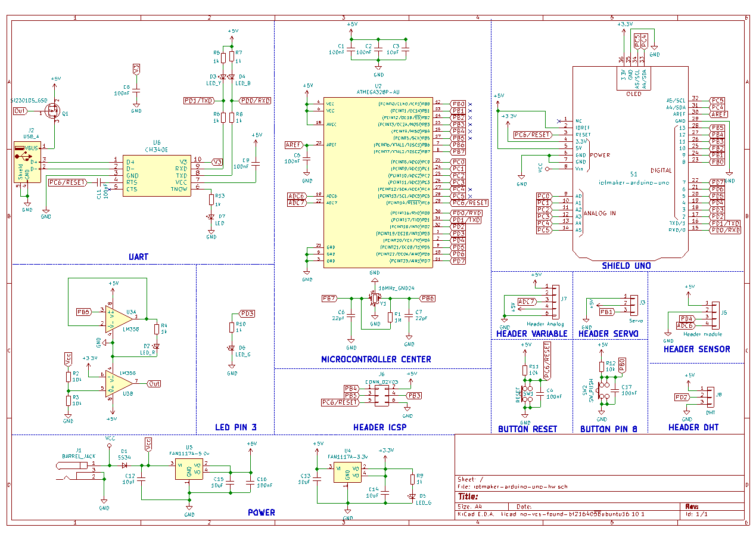Click the OLED label on shield

(x=633, y=94)
